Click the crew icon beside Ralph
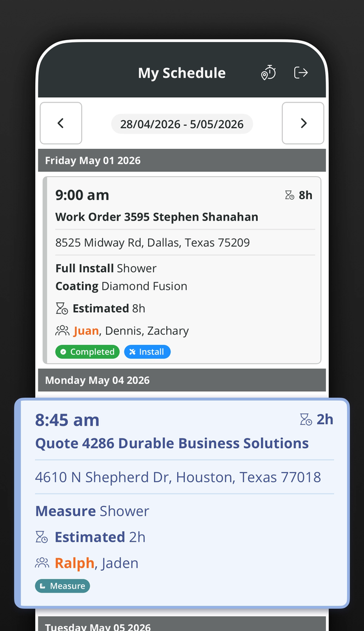 [42, 563]
